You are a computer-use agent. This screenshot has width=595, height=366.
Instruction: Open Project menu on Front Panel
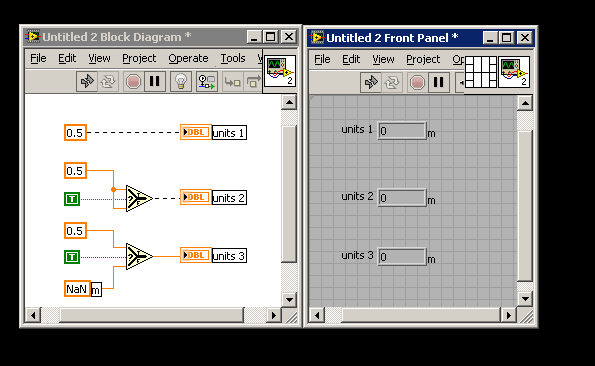point(423,59)
